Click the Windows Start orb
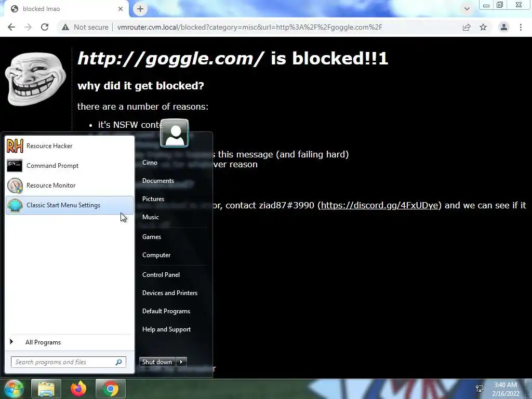Viewport: 532px width, 399px height. pos(14,389)
